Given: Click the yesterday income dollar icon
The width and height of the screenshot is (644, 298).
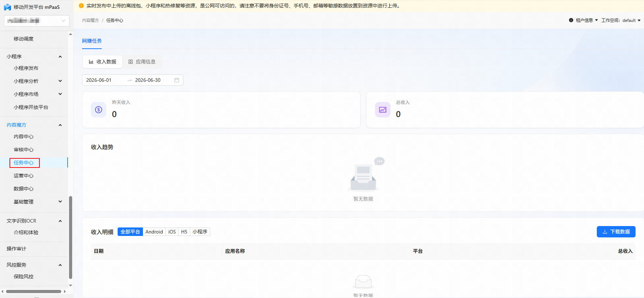Looking at the screenshot, I should (x=99, y=110).
